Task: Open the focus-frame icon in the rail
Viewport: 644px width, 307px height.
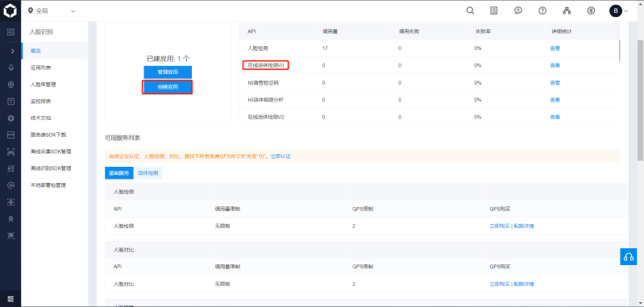Action: 11,202
